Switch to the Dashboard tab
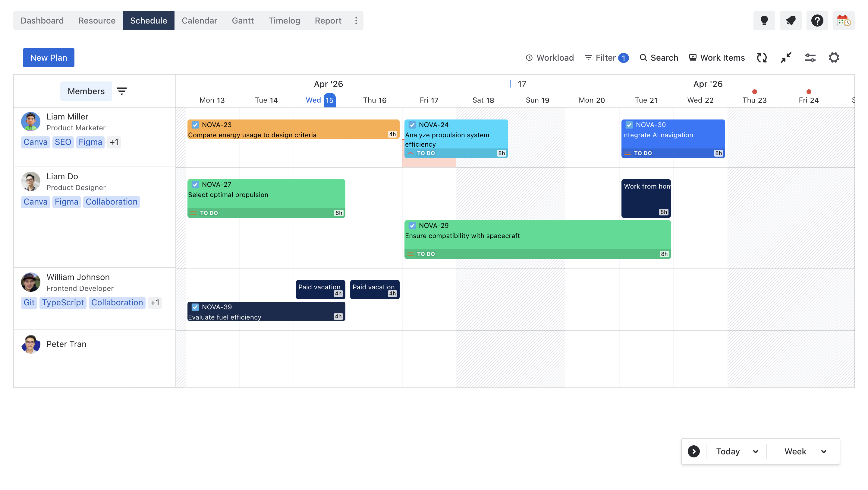This screenshot has height=490, width=868. click(x=42, y=21)
